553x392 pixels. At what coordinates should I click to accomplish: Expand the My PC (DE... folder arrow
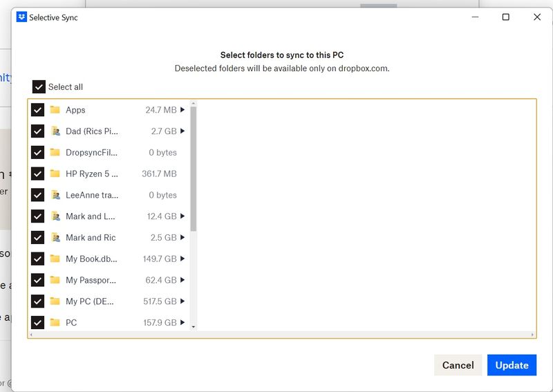click(182, 301)
